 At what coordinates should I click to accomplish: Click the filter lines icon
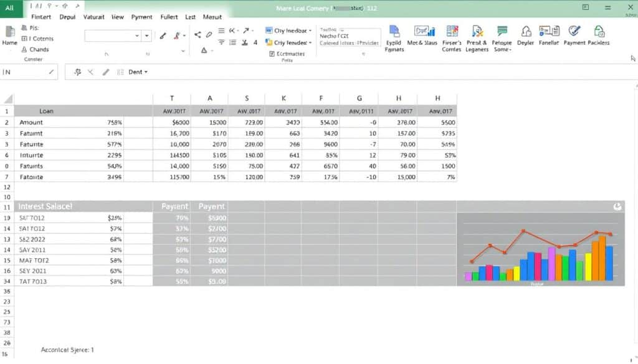click(221, 42)
